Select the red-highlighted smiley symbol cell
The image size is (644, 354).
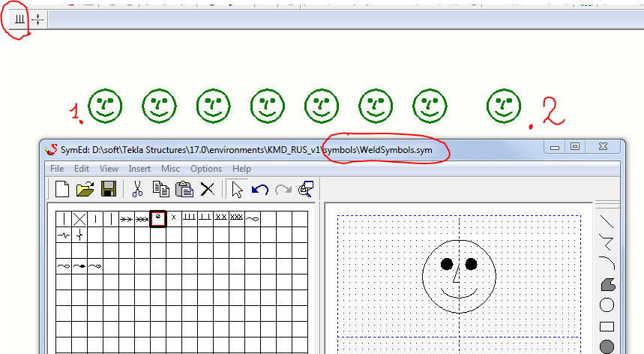coord(158,218)
